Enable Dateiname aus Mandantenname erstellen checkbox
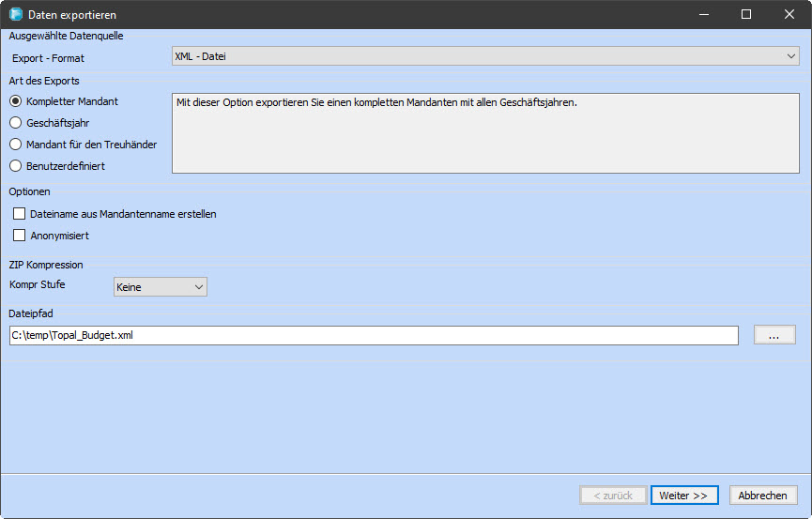This screenshot has width=812, height=519. click(20, 214)
